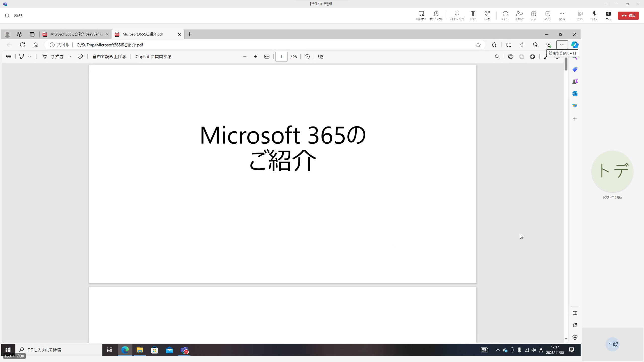
Task: Expand the 手描き draw options dropdown
Action: pyautogui.click(x=70, y=57)
